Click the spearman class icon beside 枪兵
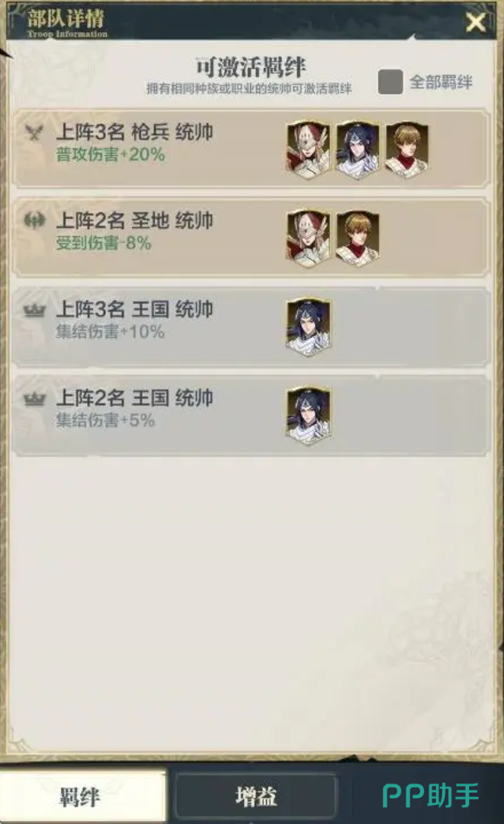Viewport: 504px width, 824px height. coord(34,132)
